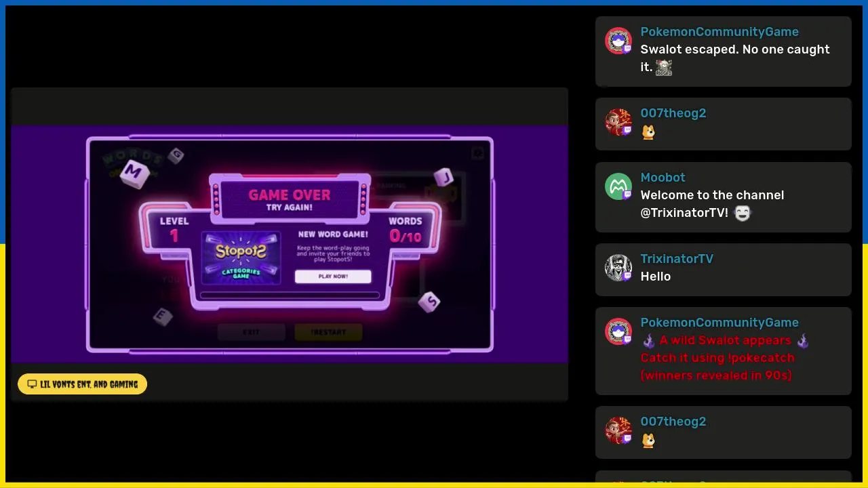Click the LIL VONTS ENT. AND GAMING badge
The width and height of the screenshot is (868, 488).
click(x=82, y=384)
